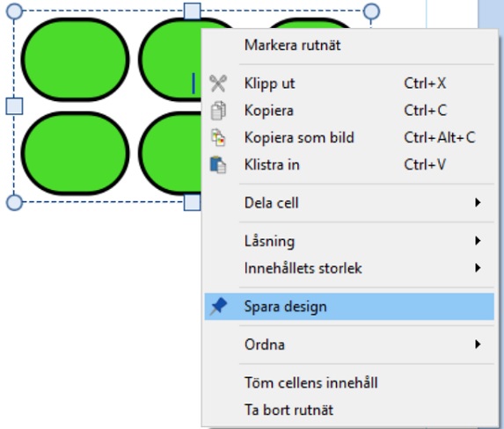
Task: Click the top-left circular selection handle
Action: coord(14,11)
